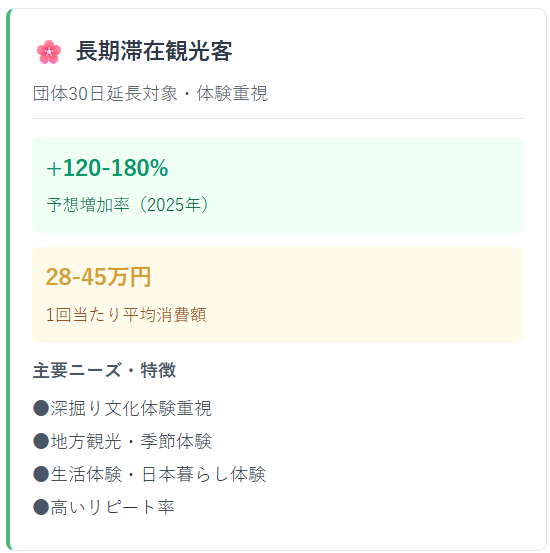Click the 主要ニーズ・特徴 heading
Viewport: 550px width, 553px height.
coord(104,370)
